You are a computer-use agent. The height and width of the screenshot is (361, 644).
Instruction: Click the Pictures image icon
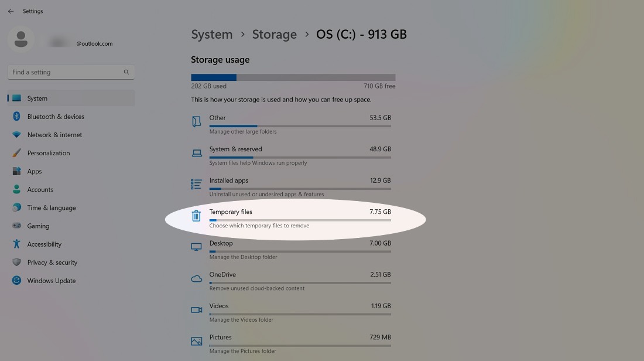tap(196, 341)
